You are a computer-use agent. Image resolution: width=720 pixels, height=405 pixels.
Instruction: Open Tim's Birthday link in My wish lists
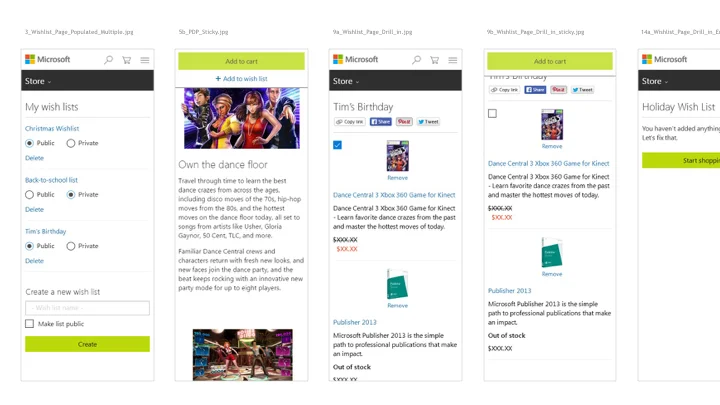pos(45,231)
